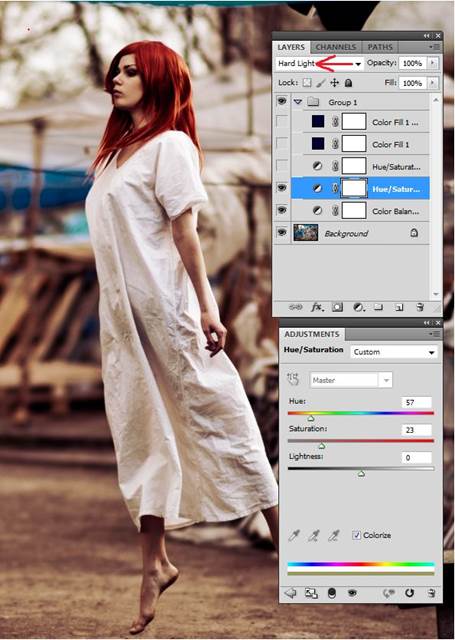
Task: Switch to the Paths tab
Action: tap(380, 47)
